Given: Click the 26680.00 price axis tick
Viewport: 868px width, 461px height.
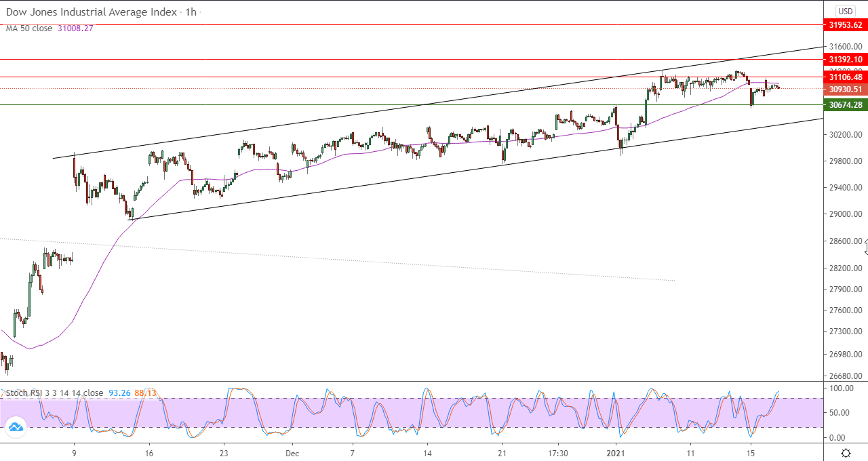Looking at the screenshot, I should pyautogui.click(x=845, y=376).
